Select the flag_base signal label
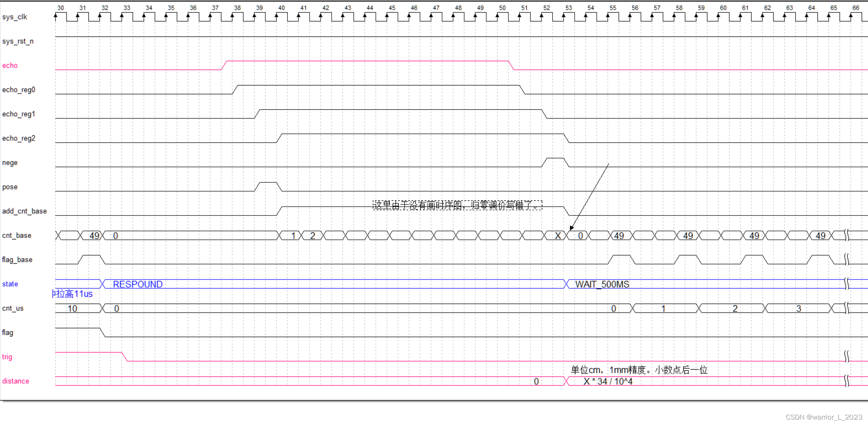The image size is (868, 424). (17, 260)
